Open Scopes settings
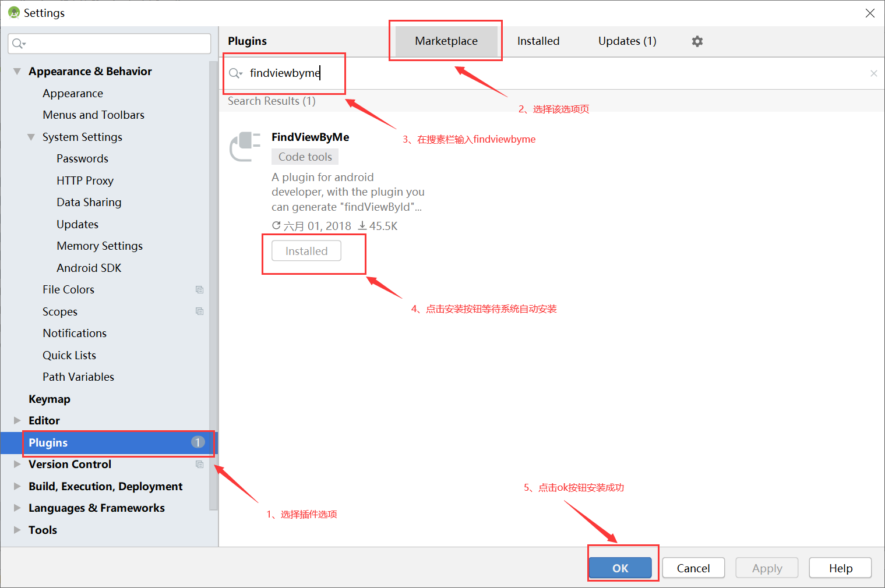This screenshot has width=885, height=588. coord(60,312)
